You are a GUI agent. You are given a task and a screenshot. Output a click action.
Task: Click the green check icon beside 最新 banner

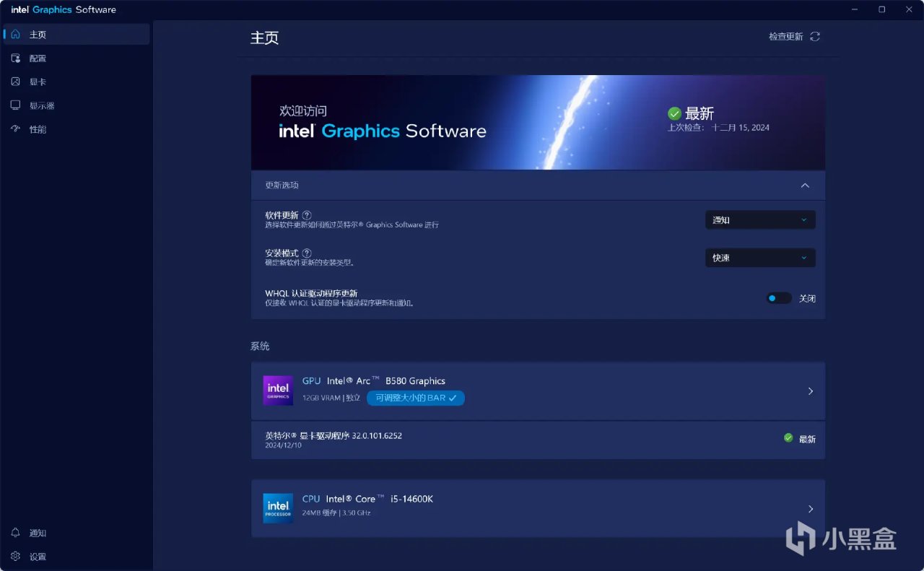tap(674, 114)
